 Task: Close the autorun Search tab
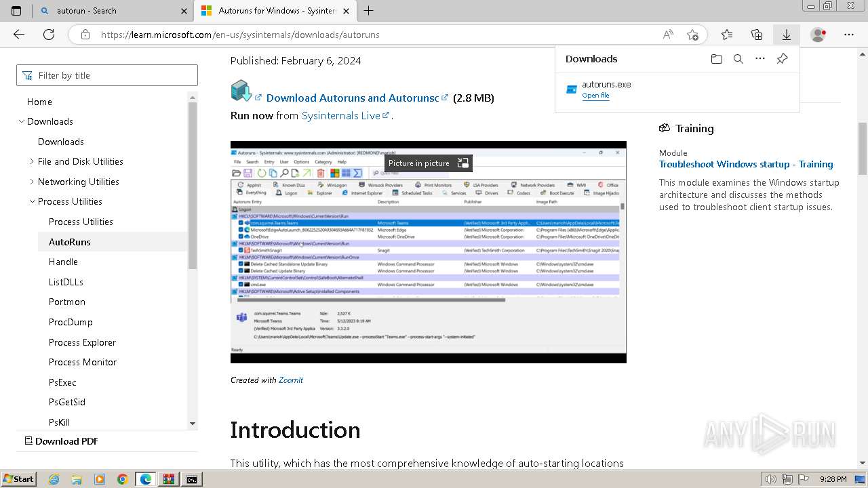click(x=184, y=11)
